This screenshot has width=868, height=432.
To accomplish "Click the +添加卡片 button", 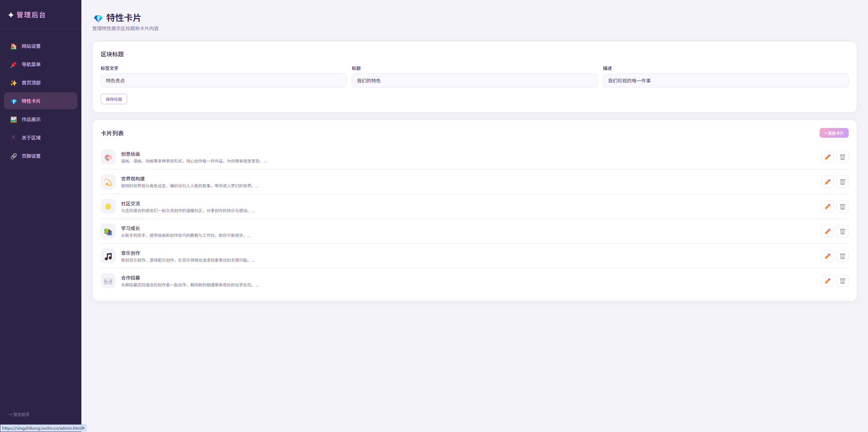I will click(834, 133).
